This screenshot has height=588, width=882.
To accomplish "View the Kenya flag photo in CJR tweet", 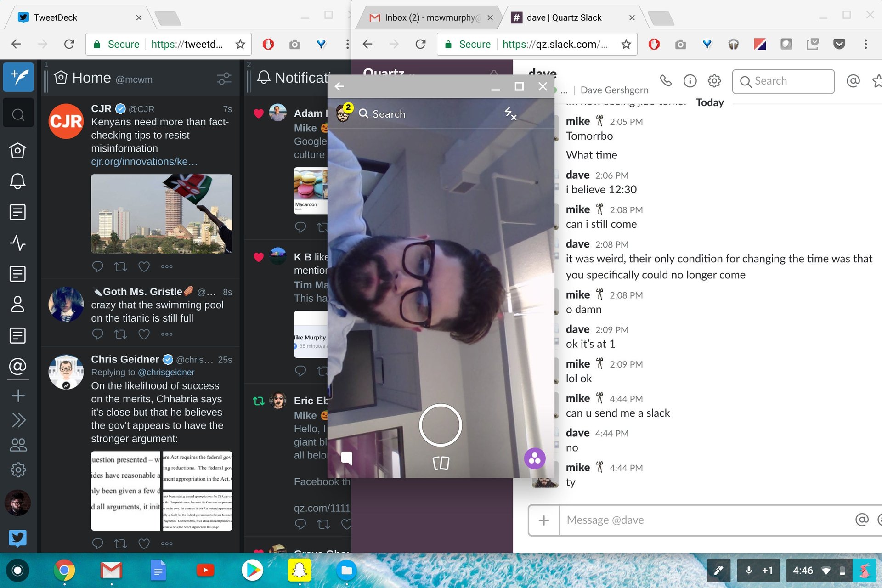I will pos(162,214).
